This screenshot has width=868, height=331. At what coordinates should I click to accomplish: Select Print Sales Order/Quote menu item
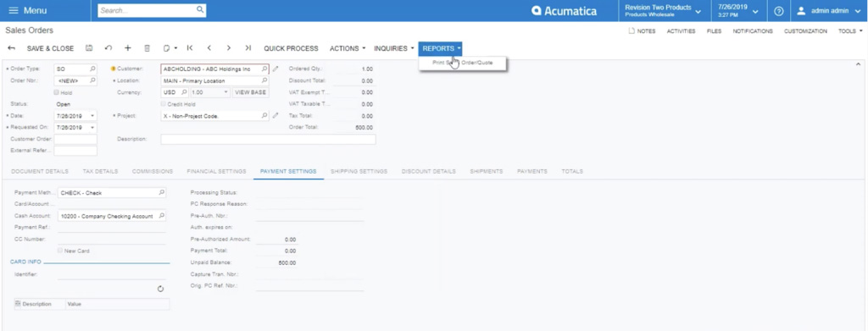[x=462, y=63]
